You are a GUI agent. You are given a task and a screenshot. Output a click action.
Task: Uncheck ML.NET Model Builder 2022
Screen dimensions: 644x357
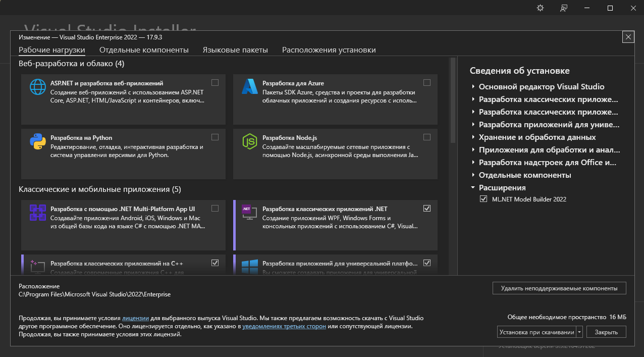483,199
